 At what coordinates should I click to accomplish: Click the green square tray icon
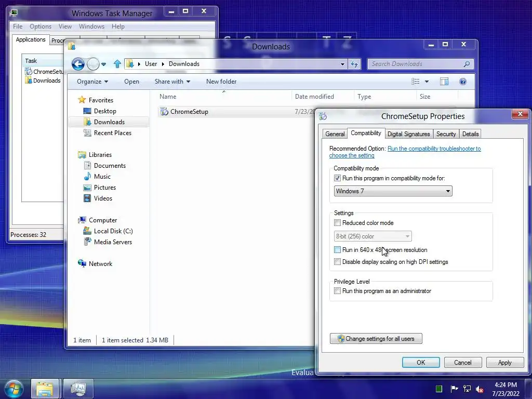439,389
